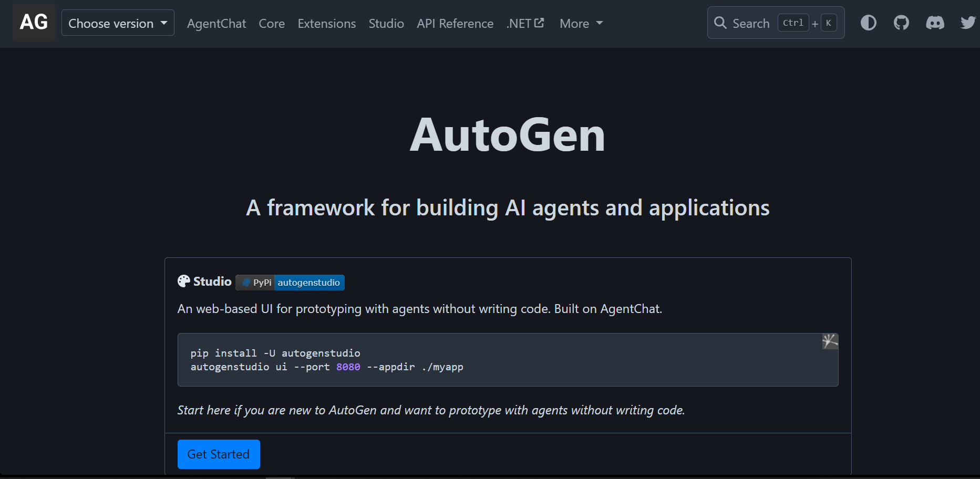Image resolution: width=980 pixels, height=479 pixels.
Task: Click into the Search field
Action: [751, 24]
